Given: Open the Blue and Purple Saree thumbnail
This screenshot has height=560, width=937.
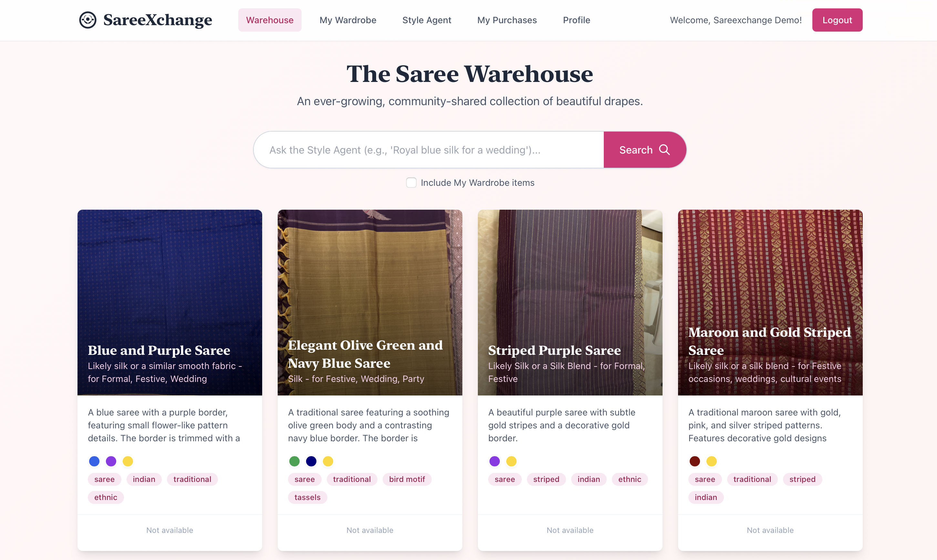Looking at the screenshot, I should (x=170, y=302).
